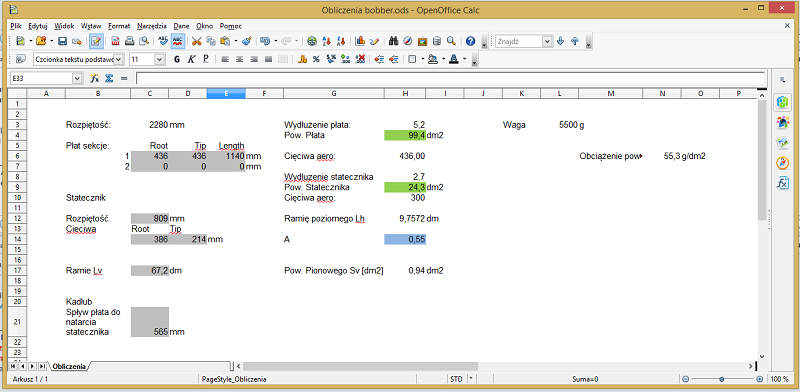Export directly as PDF icon
The image size is (800, 392).
click(116, 41)
